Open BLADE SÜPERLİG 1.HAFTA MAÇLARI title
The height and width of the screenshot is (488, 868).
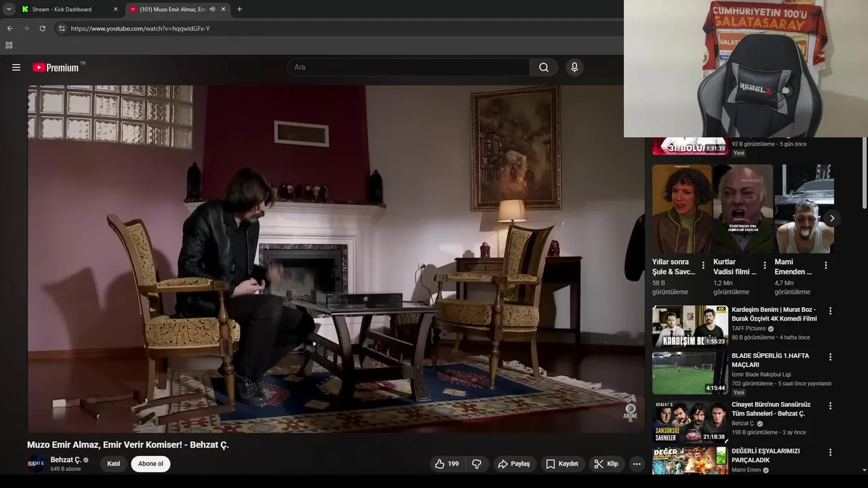pos(770,360)
